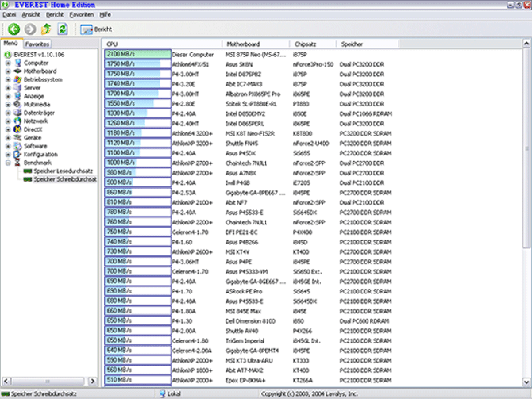
Task: Select the Netzwerk tree icon
Action: click(x=17, y=121)
